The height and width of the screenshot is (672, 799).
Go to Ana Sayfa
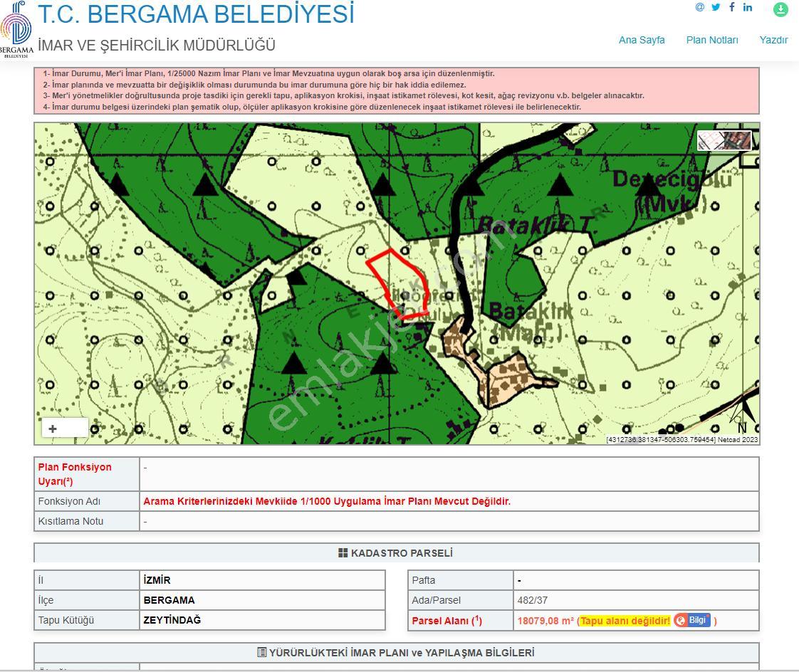642,40
